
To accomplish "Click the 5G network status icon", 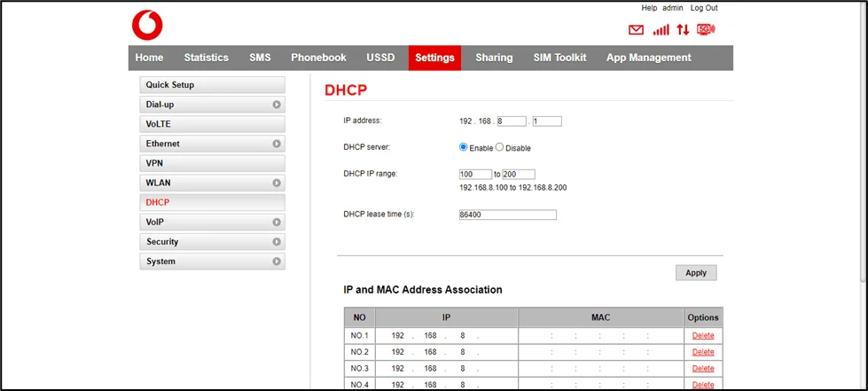I will [706, 29].
